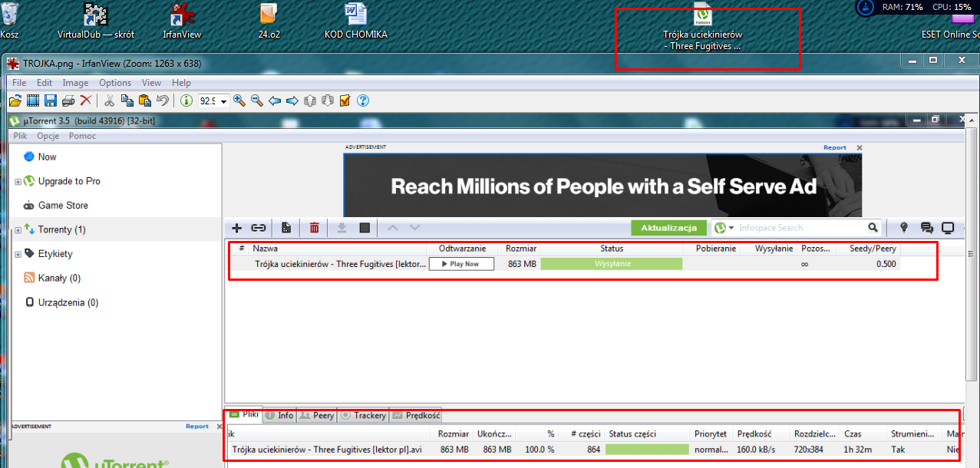Click the IrfanView settings checkmark icon
980x468 pixels.
[345, 101]
